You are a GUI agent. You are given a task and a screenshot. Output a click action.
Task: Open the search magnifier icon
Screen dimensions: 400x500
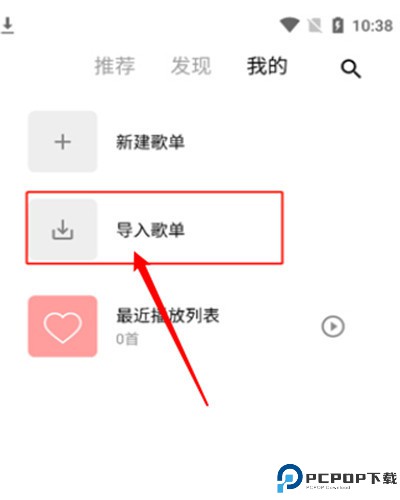tap(350, 69)
